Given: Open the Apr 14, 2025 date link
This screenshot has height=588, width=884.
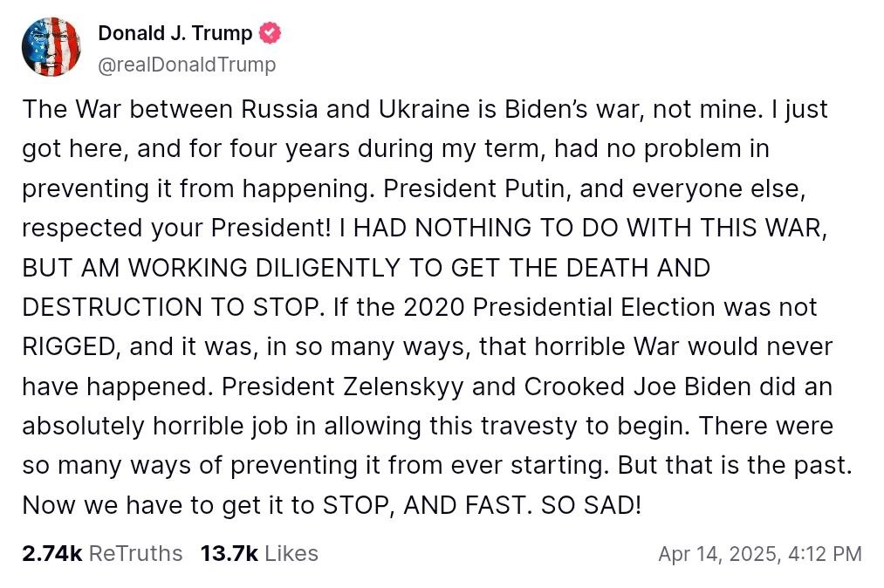Looking at the screenshot, I should point(719,554).
